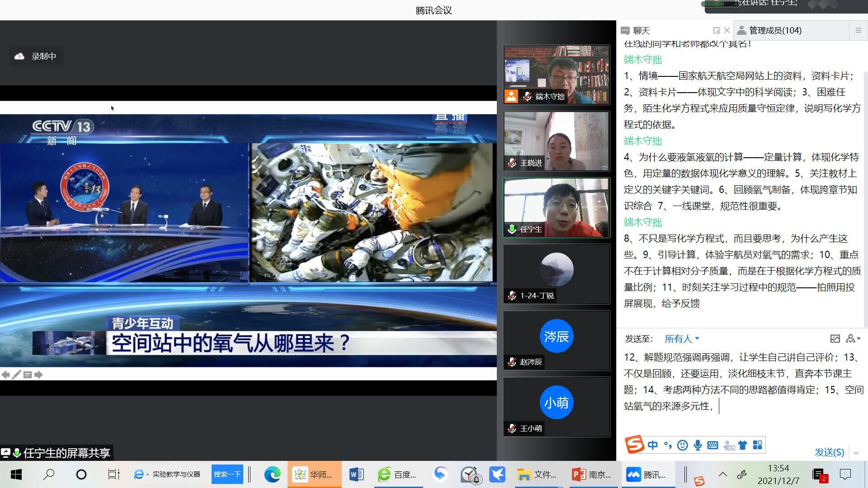
Task: Click sender name 端木守拙 above message 8
Action: click(x=643, y=222)
